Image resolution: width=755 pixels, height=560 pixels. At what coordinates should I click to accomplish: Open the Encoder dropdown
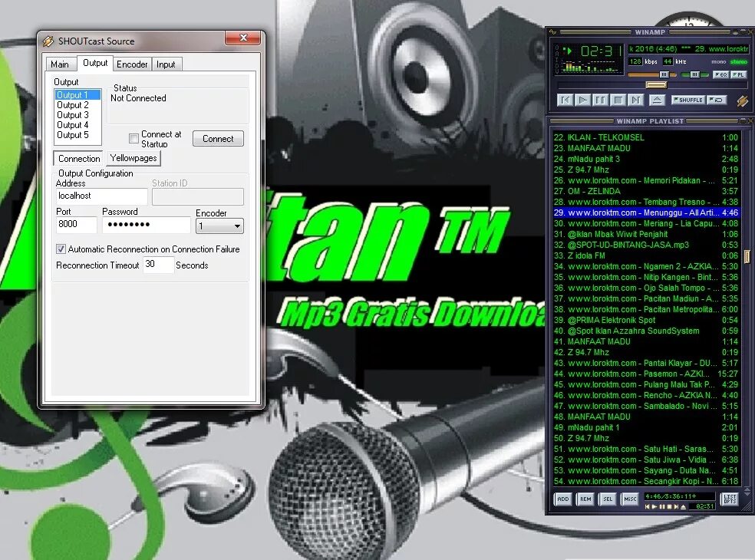point(219,226)
